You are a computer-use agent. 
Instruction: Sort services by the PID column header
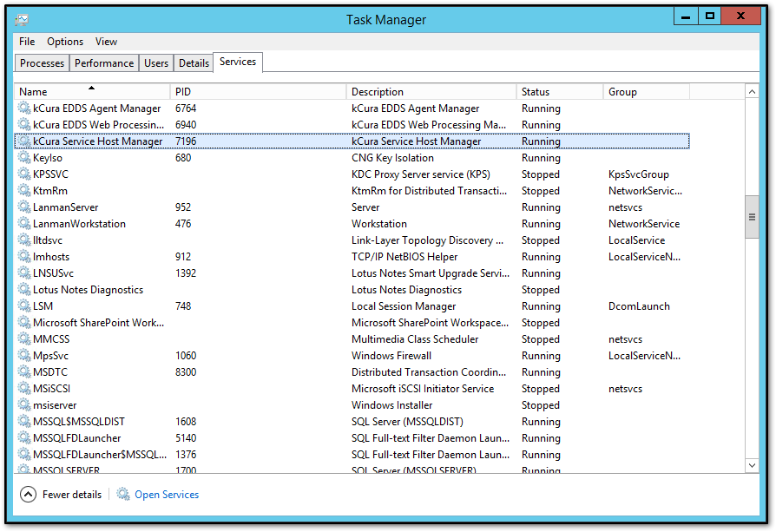click(258, 91)
